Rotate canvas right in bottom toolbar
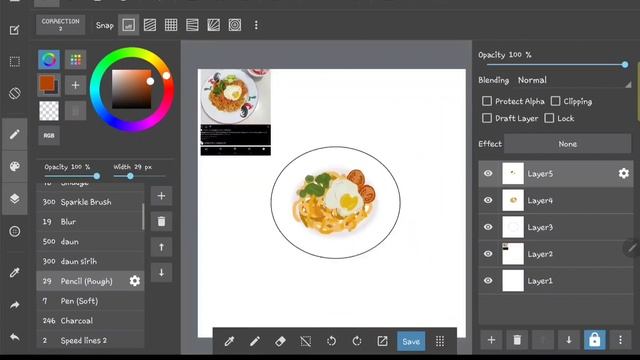Viewport: 640px width, 360px height. 357,341
